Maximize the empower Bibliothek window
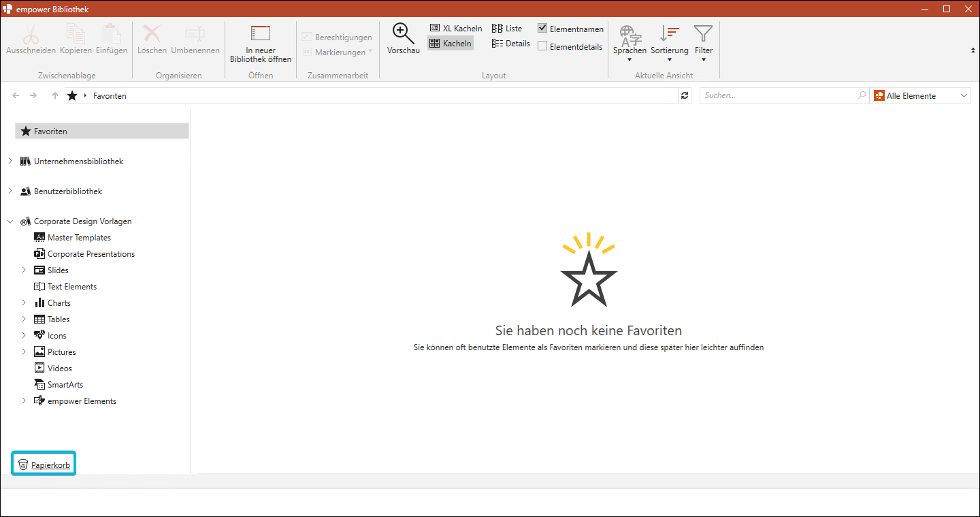This screenshot has width=980, height=517. click(947, 9)
